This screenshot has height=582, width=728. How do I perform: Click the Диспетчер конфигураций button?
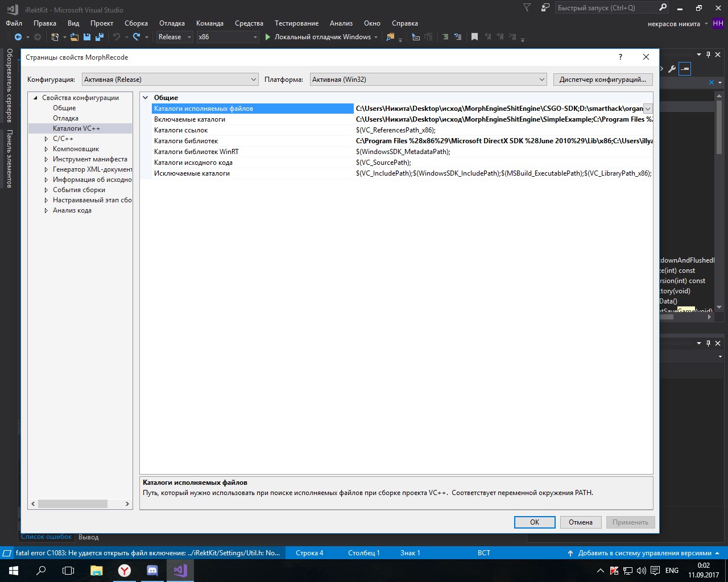click(x=602, y=80)
